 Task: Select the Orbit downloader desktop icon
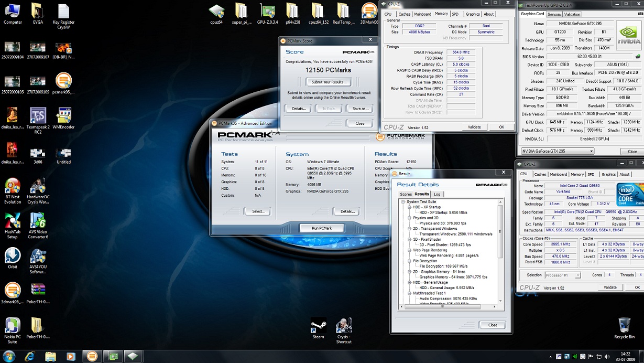(13, 259)
